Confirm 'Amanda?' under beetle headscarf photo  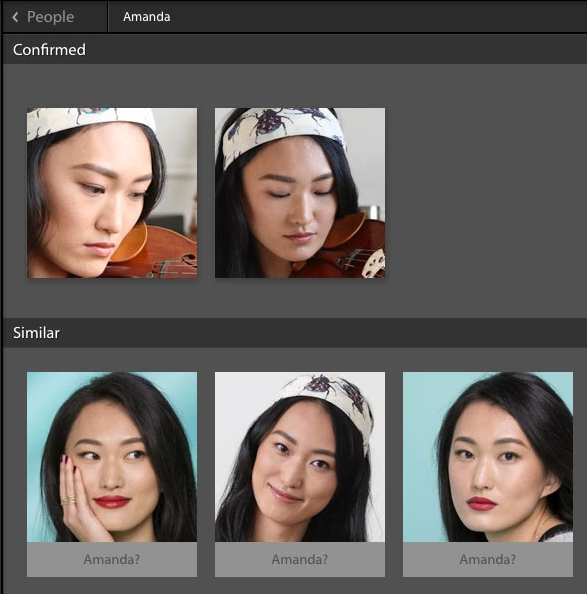(300, 560)
